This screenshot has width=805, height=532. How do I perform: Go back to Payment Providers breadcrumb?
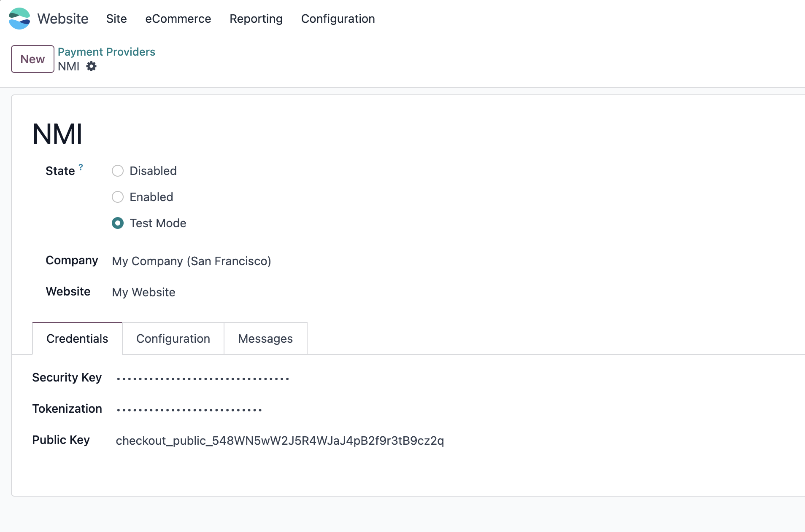106,52
